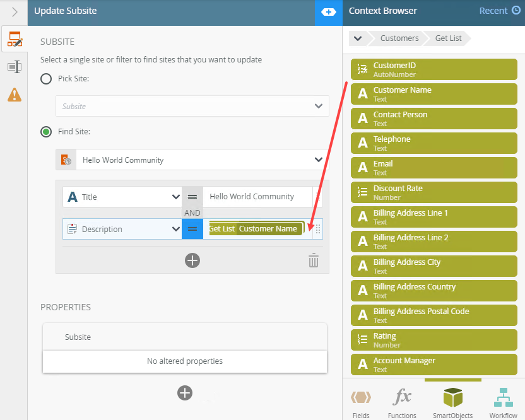Click the Hello World Community value field
The height and width of the screenshot is (420, 525).
point(257,197)
